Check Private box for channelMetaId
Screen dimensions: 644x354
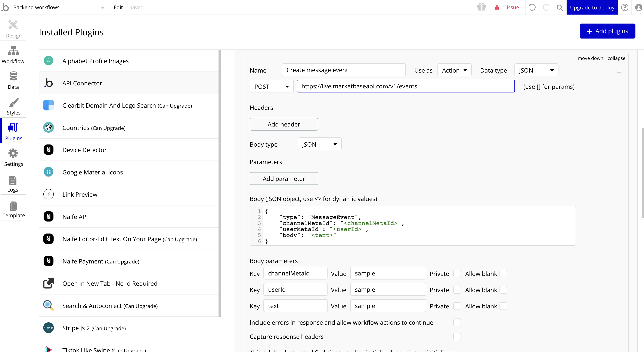457,274
